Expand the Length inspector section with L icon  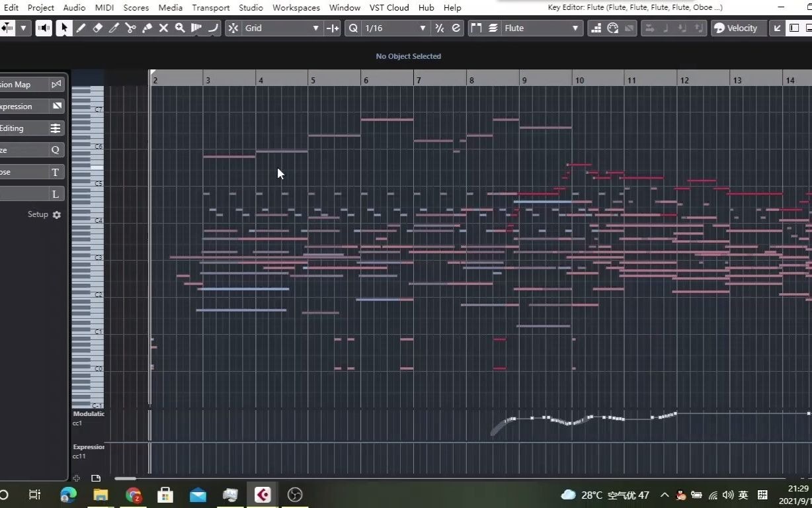[32, 194]
